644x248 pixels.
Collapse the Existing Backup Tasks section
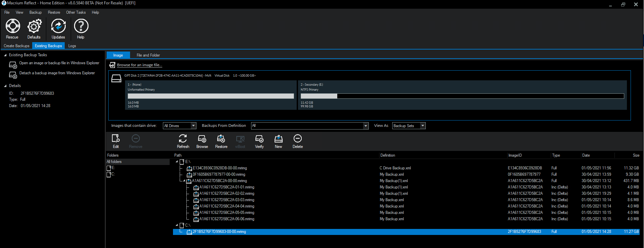pos(5,55)
